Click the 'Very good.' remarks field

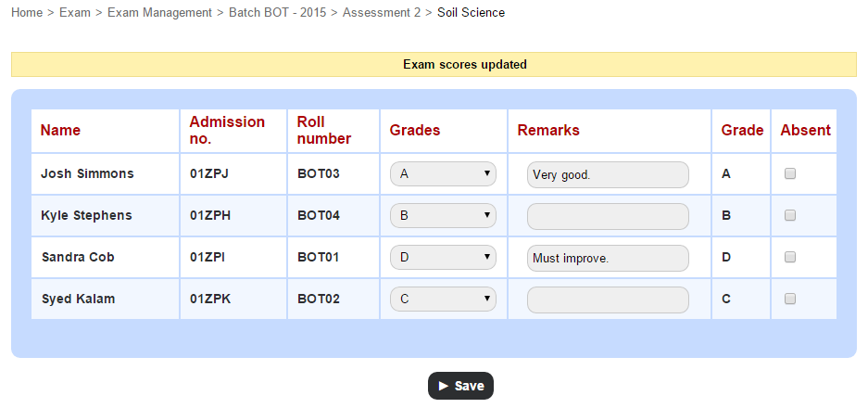[608, 174]
